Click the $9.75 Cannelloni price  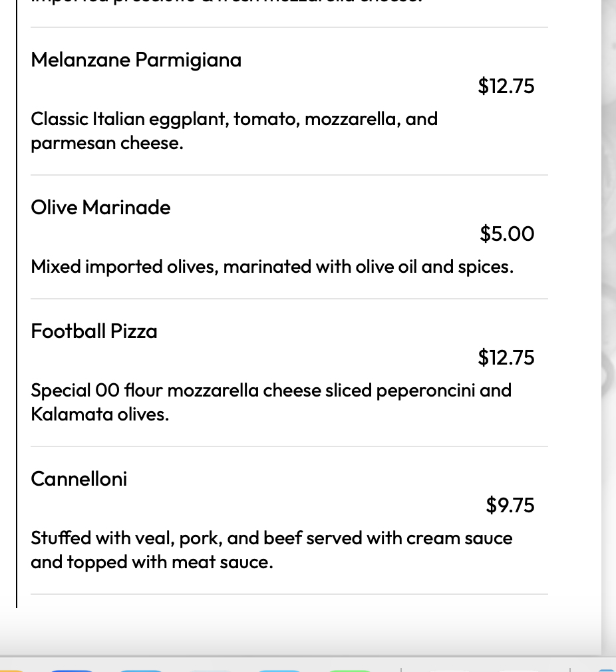pyautogui.click(x=510, y=505)
